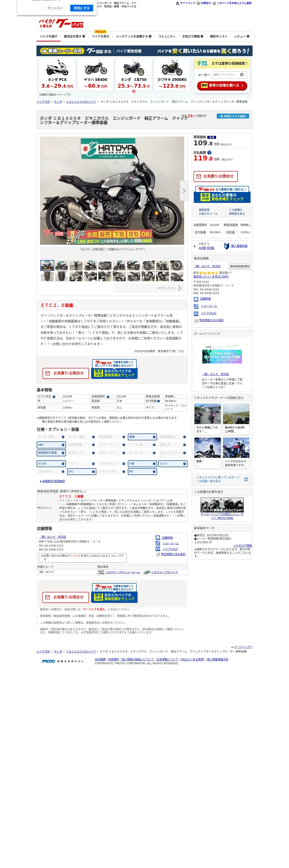This screenshot has width=289, height=868.
Task: Click the セル付 spec help question mark
Action: (63, 464)
